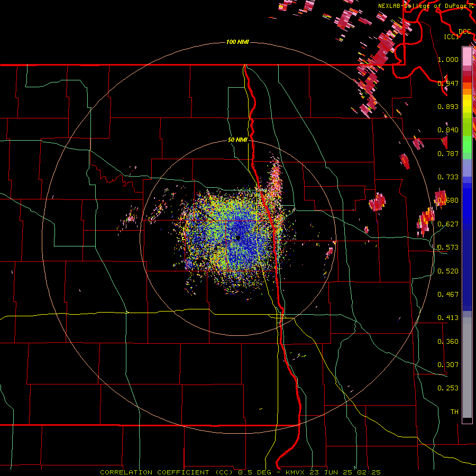Select the 0.520 legend value
The width and height of the screenshot is (476, 476).
click(x=448, y=271)
